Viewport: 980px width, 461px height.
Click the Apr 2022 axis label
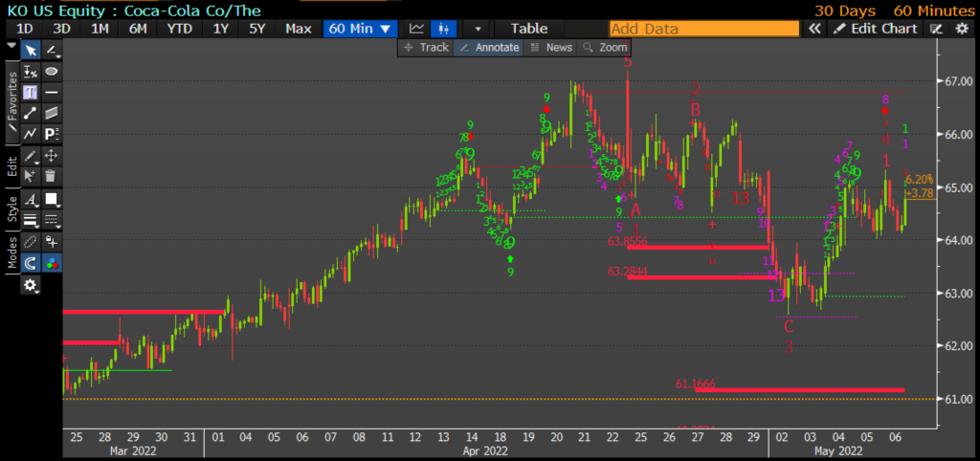click(485, 450)
